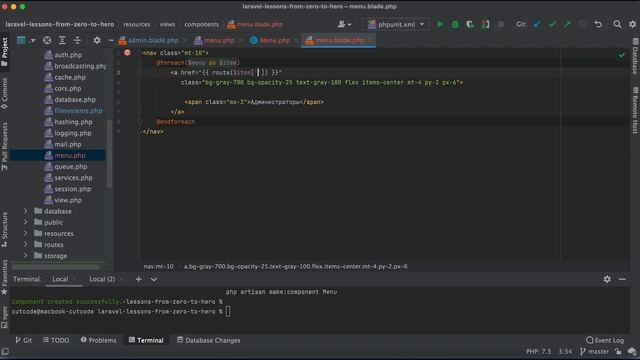The image size is (640, 360).
Task: Open project panel options gear
Action: tap(97, 40)
